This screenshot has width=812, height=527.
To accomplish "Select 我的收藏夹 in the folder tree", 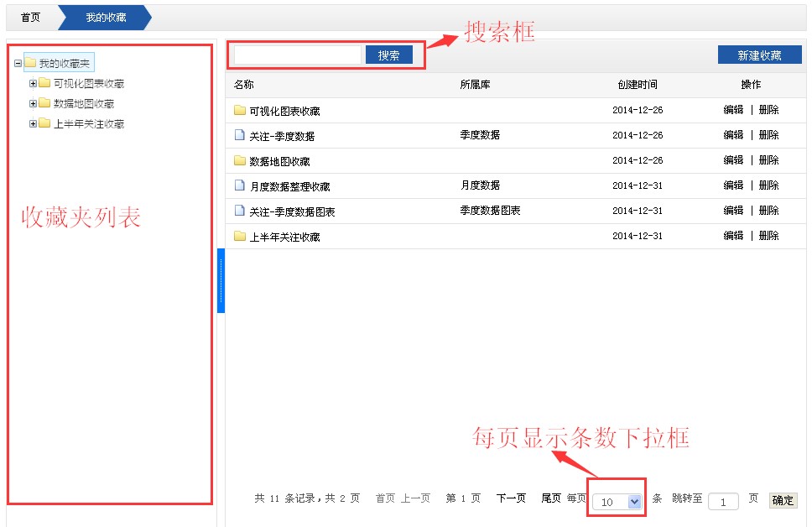I will [x=65, y=63].
